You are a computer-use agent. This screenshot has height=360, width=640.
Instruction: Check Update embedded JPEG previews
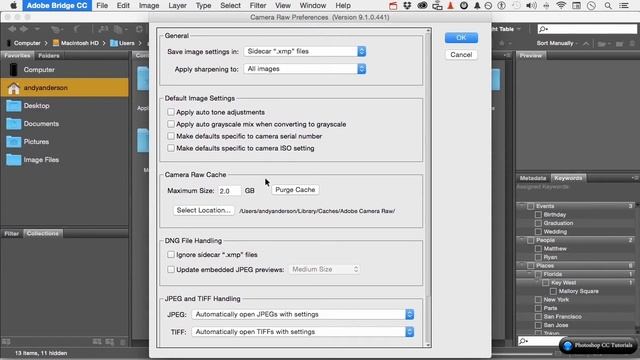click(x=171, y=269)
